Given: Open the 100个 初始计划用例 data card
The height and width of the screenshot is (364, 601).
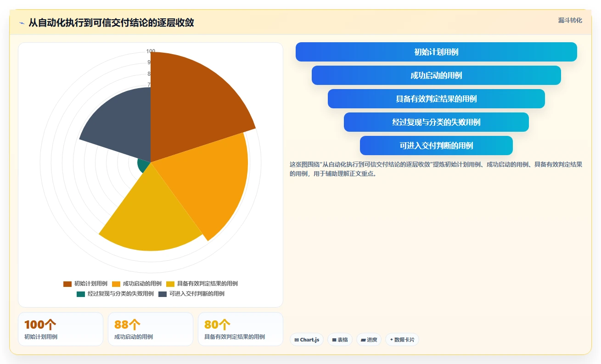Looking at the screenshot, I should pos(61,329).
